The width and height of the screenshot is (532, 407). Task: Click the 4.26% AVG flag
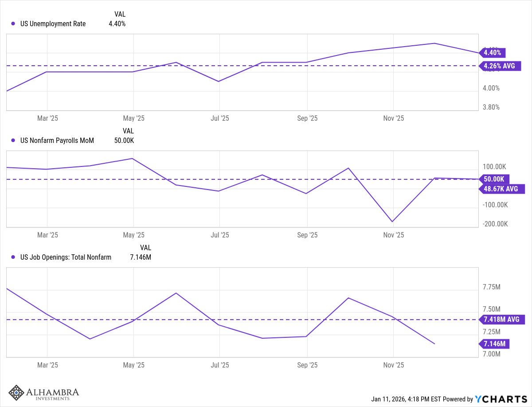pos(499,66)
